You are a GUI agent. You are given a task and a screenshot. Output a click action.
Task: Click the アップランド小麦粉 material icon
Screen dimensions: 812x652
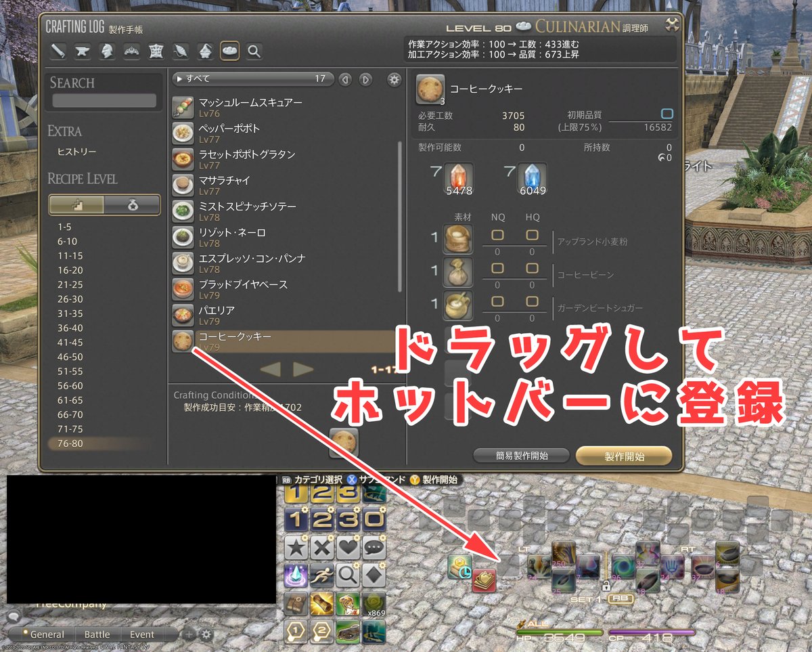coord(458,240)
